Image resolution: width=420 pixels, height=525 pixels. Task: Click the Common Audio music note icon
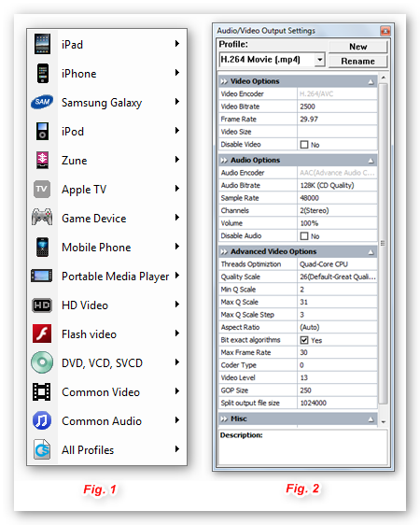tap(42, 420)
